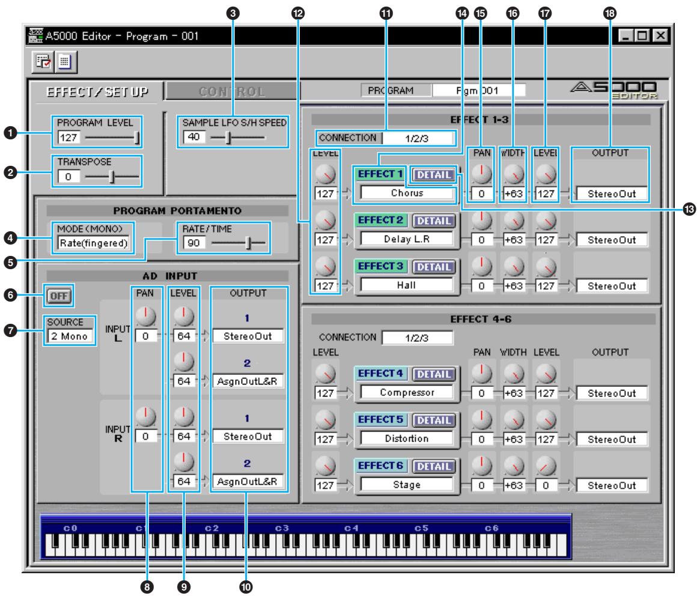The width and height of the screenshot is (700, 596).
Task: Toggle the EFFECT 1 on/off button
Action: [x=380, y=174]
